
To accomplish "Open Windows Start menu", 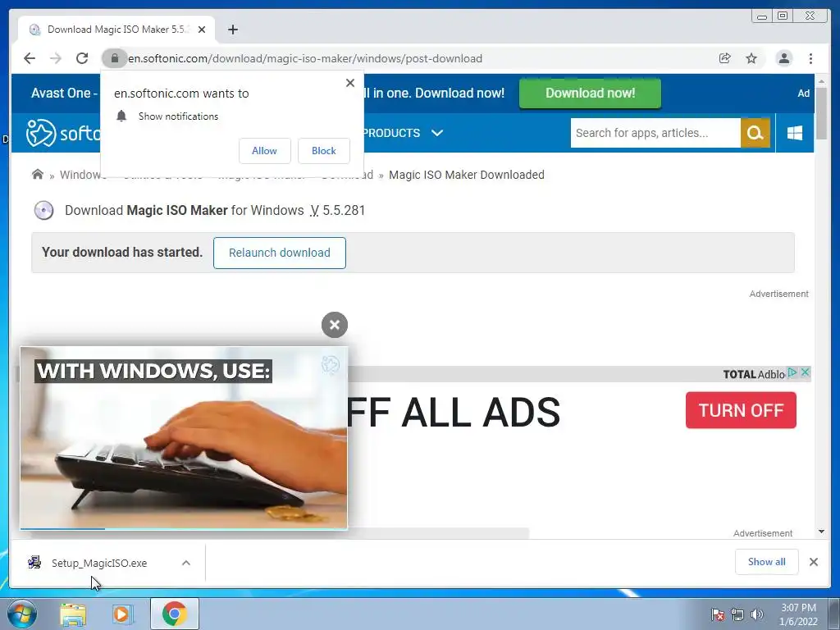I will [22, 614].
